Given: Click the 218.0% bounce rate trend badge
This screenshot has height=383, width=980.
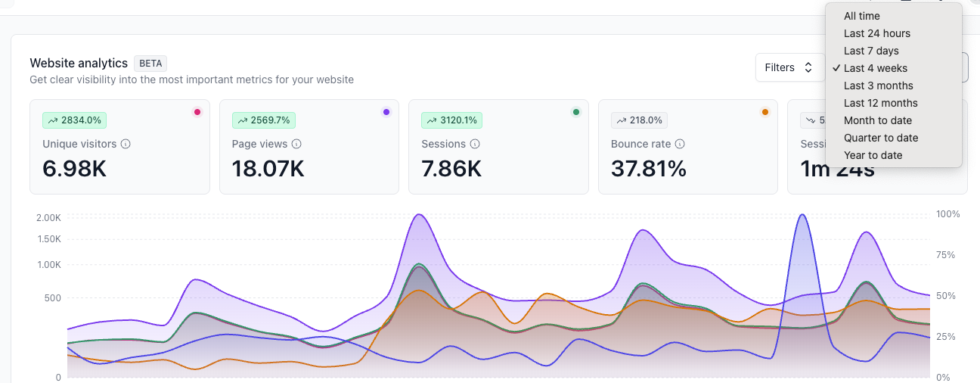Looking at the screenshot, I should pos(639,120).
